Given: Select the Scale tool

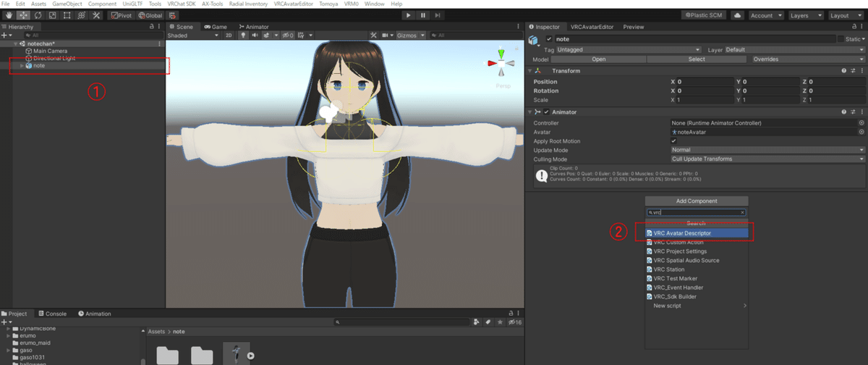Looking at the screenshot, I should pyautogui.click(x=52, y=15).
